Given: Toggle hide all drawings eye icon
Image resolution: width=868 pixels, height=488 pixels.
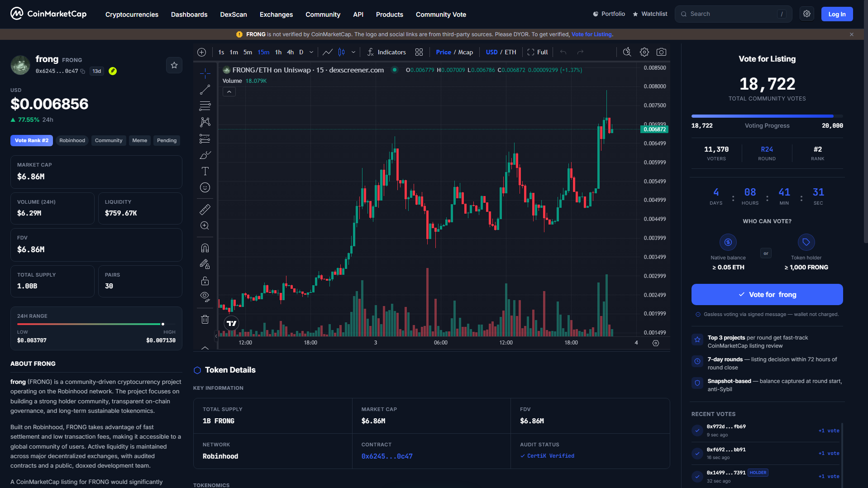Looking at the screenshot, I should (205, 297).
